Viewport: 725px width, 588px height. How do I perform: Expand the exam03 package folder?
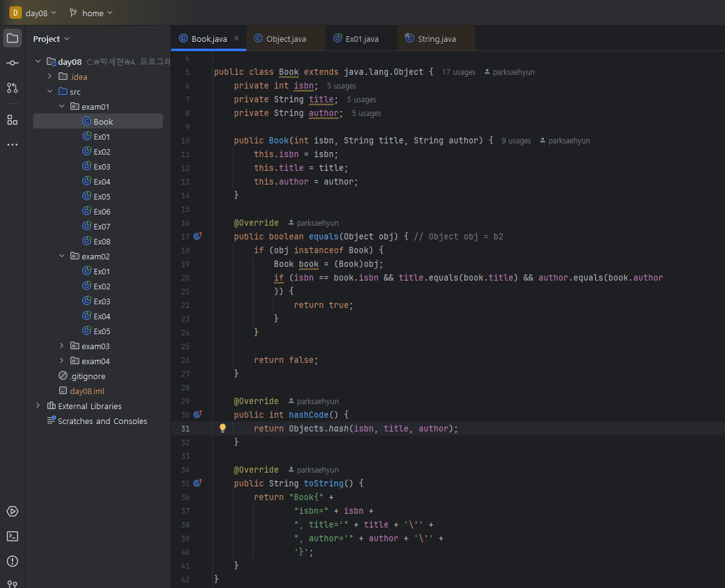tap(62, 346)
